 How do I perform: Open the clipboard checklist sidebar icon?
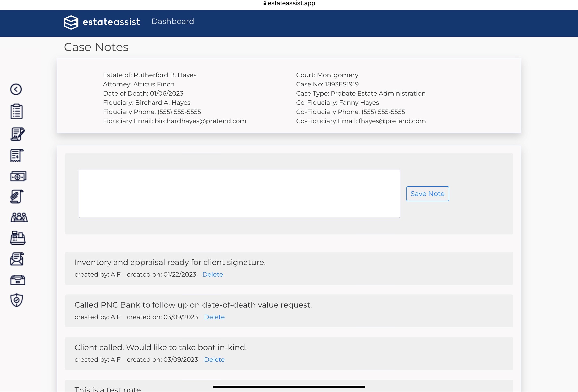click(17, 111)
